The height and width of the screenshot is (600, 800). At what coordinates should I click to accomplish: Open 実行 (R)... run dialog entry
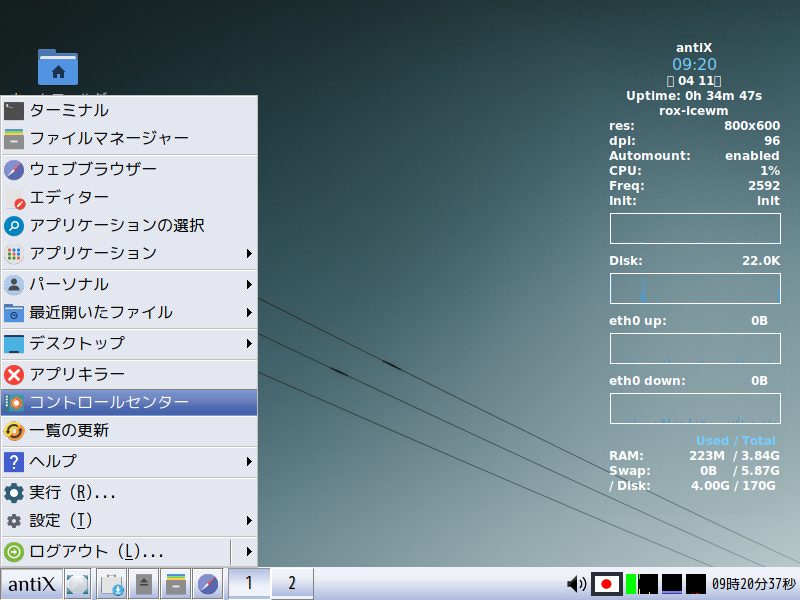tap(129, 492)
